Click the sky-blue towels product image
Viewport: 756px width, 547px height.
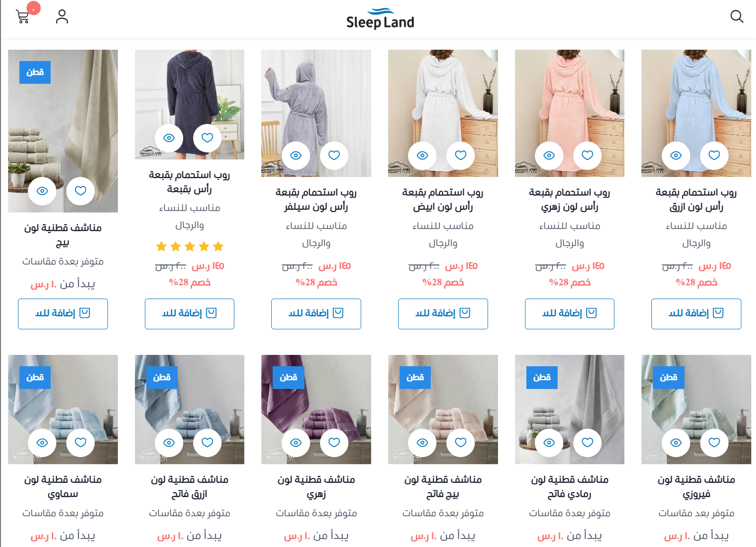[63, 409]
